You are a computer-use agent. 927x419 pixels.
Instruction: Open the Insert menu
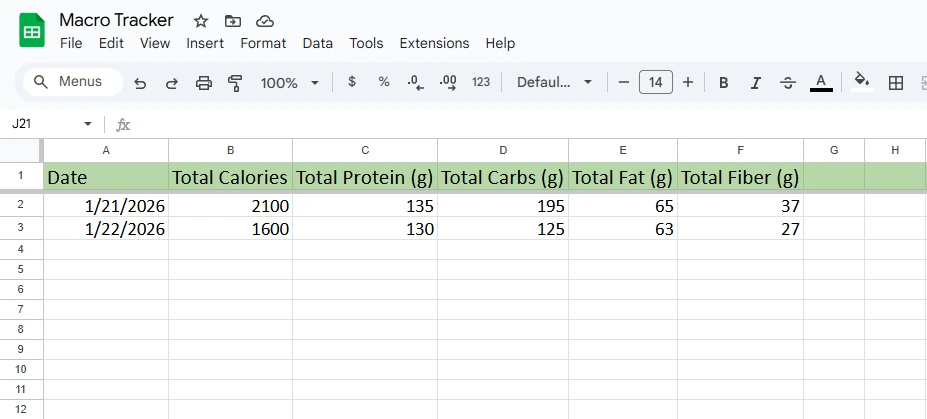[x=205, y=44]
